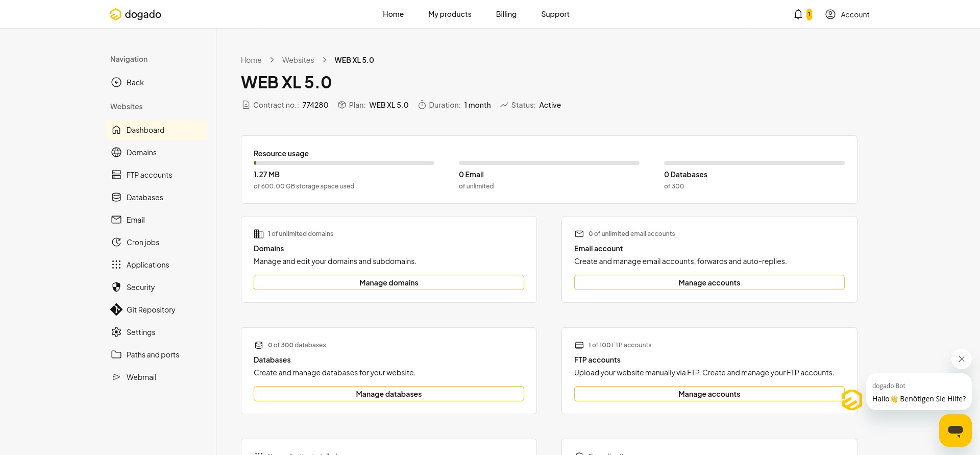Click the Dashboard home icon

point(116,130)
